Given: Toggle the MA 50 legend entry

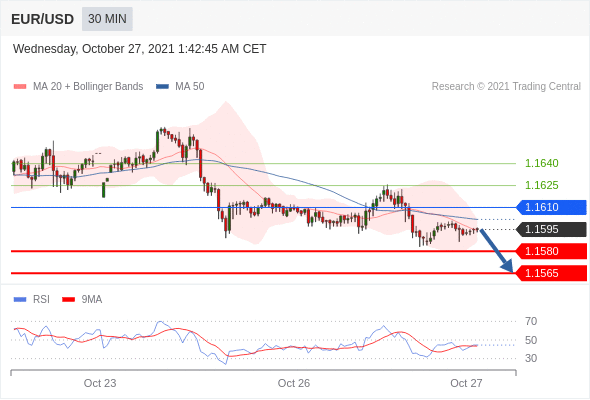Looking at the screenshot, I should point(180,87).
